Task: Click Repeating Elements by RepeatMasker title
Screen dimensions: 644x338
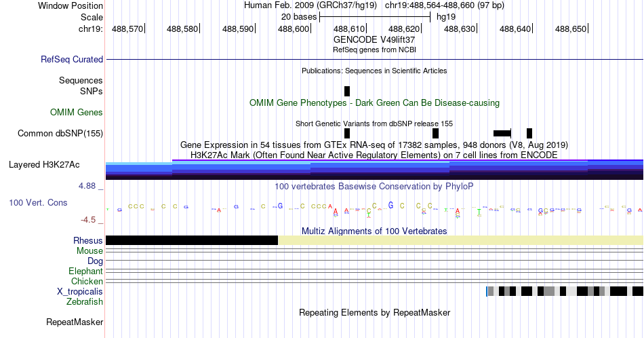Action: point(374,312)
